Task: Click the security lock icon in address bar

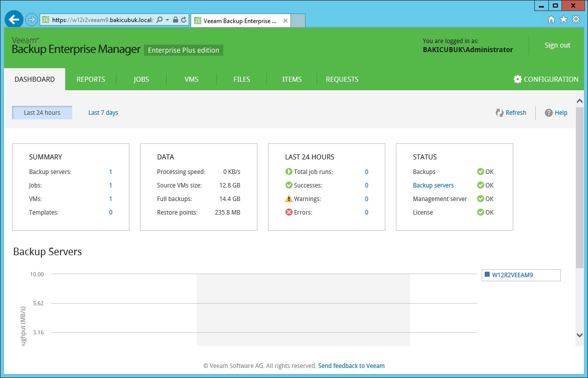Action: (176, 20)
